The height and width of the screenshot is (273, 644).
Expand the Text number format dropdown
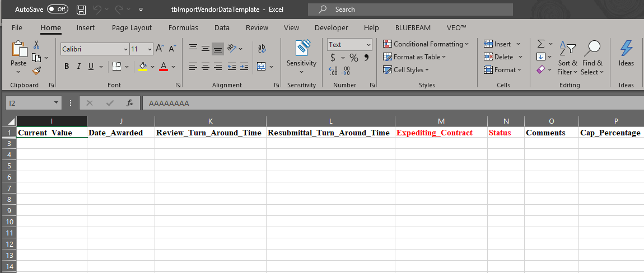[x=368, y=45]
